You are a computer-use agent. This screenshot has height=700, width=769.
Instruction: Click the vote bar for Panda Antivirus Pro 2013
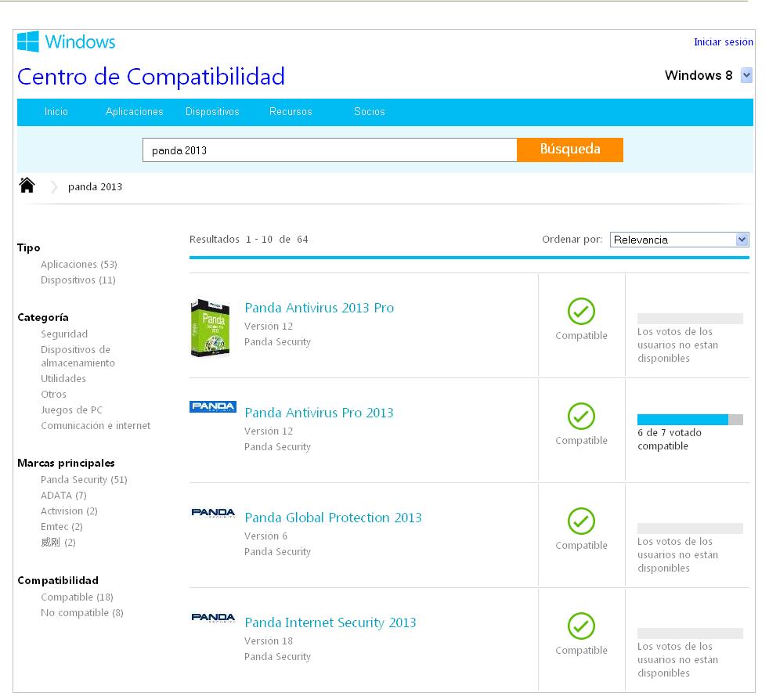(x=690, y=420)
